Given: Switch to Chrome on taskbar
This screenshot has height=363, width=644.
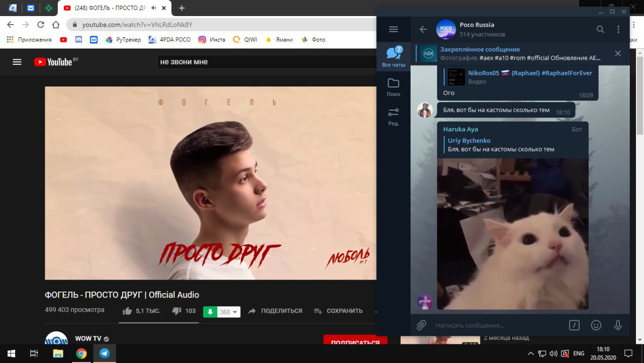Looking at the screenshot, I should [x=81, y=353].
